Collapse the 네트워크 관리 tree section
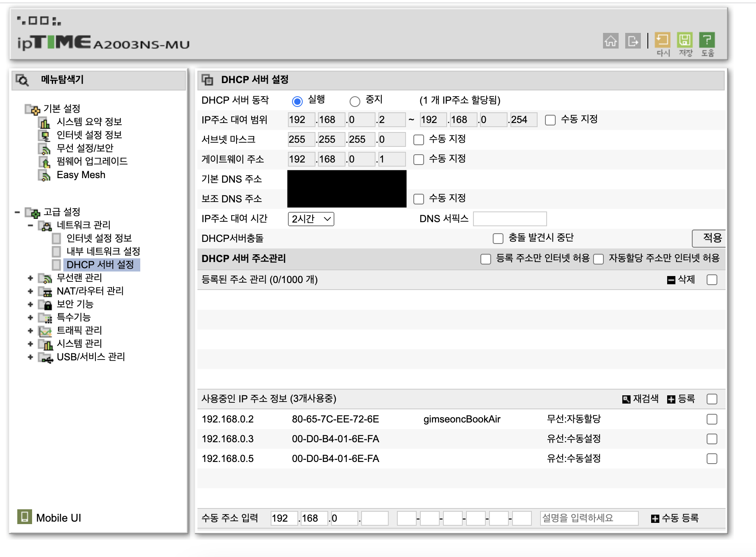Viewport: 756px width, 557px height. click(x=30, y=225)
